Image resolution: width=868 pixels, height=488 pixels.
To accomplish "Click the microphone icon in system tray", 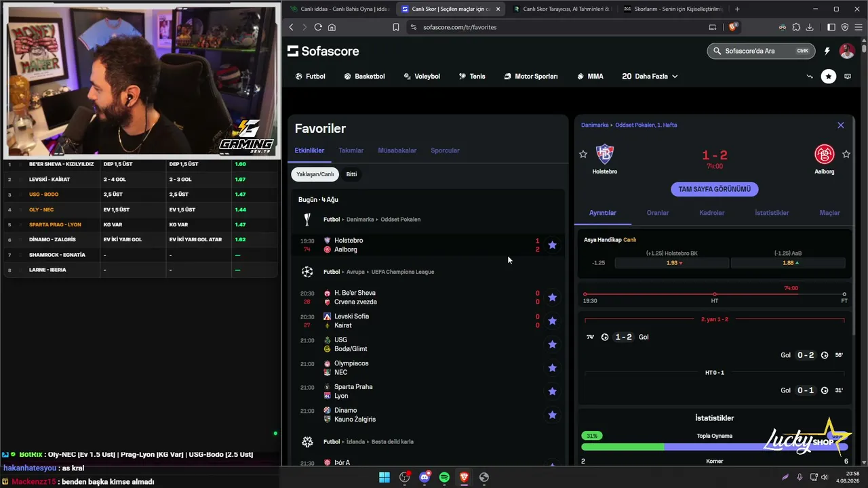I will tap(800, 477).
